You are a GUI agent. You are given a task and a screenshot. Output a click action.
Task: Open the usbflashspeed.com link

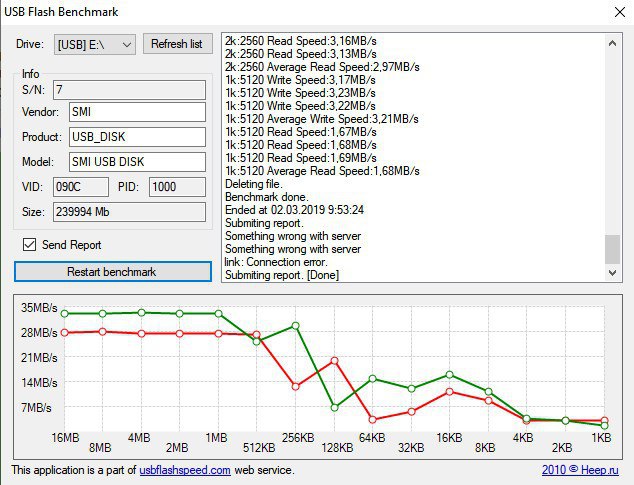185,470
